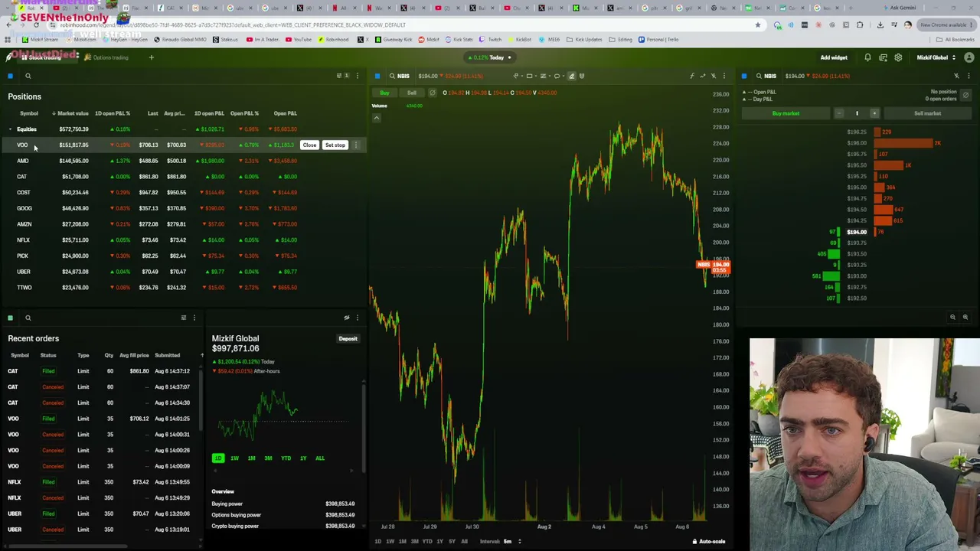Open the VOO row more-options menu

coord(356,145)
